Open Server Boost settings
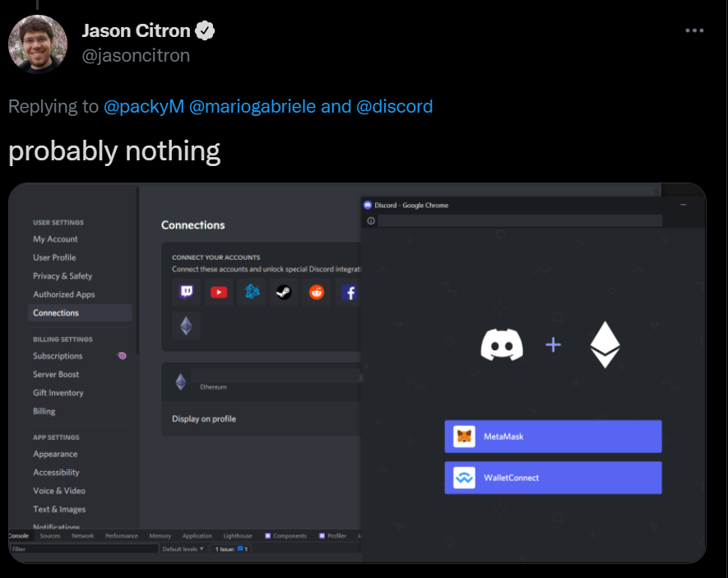The image size is (728, 578). coord(56,374)
